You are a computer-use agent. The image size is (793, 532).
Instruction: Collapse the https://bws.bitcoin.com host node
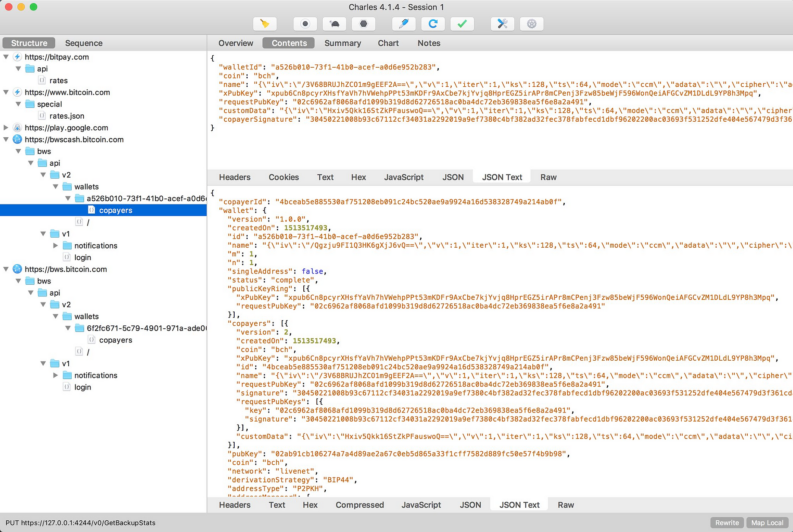point(6,269)
